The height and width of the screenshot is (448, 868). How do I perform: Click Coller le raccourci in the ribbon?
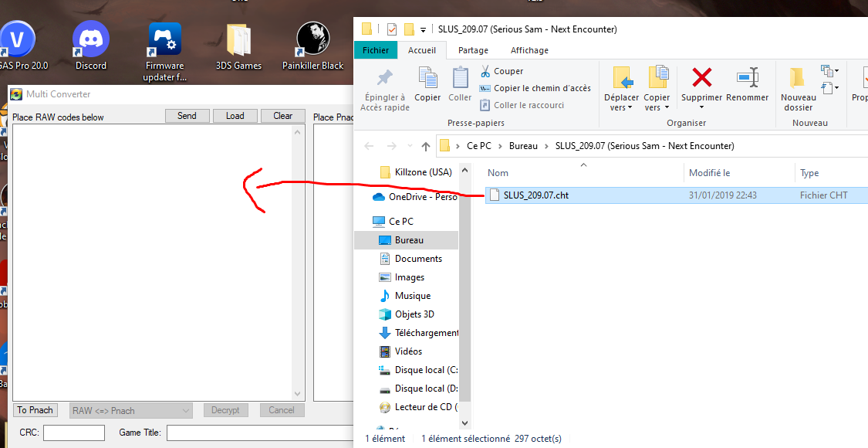[x=522, y=105]
